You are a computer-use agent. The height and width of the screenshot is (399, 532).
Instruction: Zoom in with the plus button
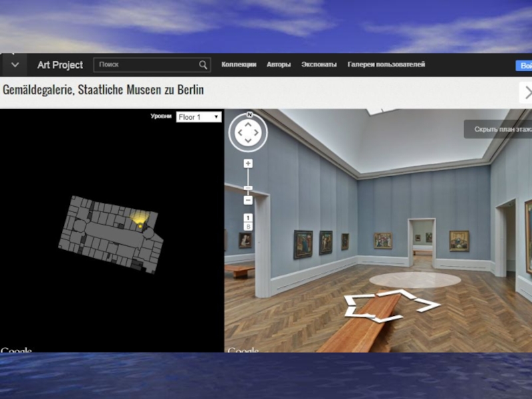248,164
